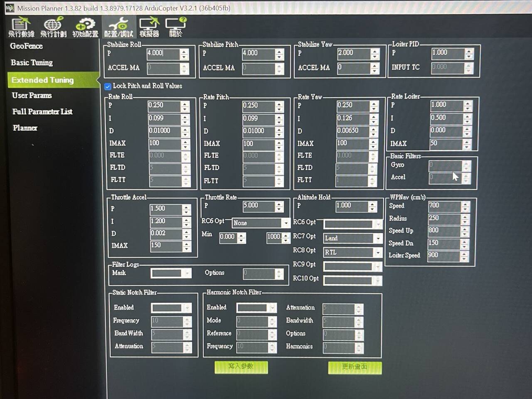This screenshot has height=399, width=532.
Task: Click the Mission Planner title bar logo
Action: click(10, 8)
